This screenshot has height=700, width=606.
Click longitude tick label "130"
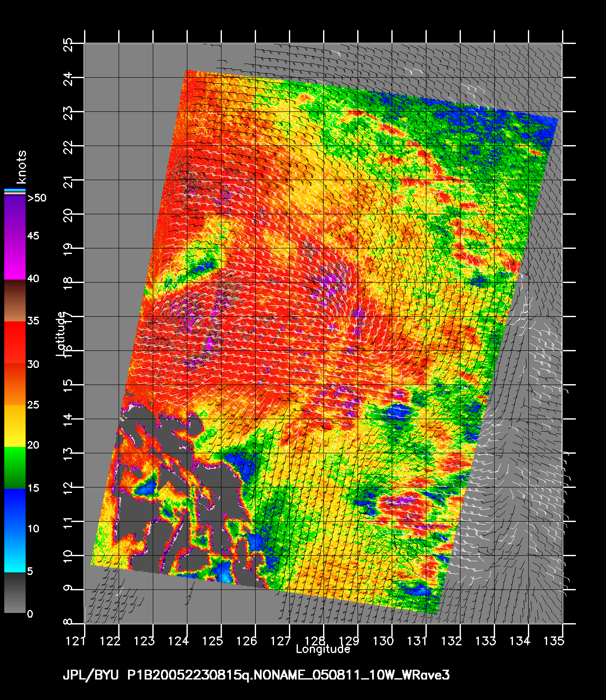[383, 641]
